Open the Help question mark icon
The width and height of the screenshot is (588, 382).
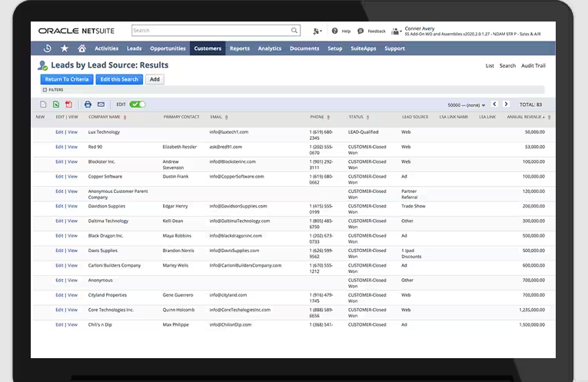pyautogui.click(x=334, y=31)
